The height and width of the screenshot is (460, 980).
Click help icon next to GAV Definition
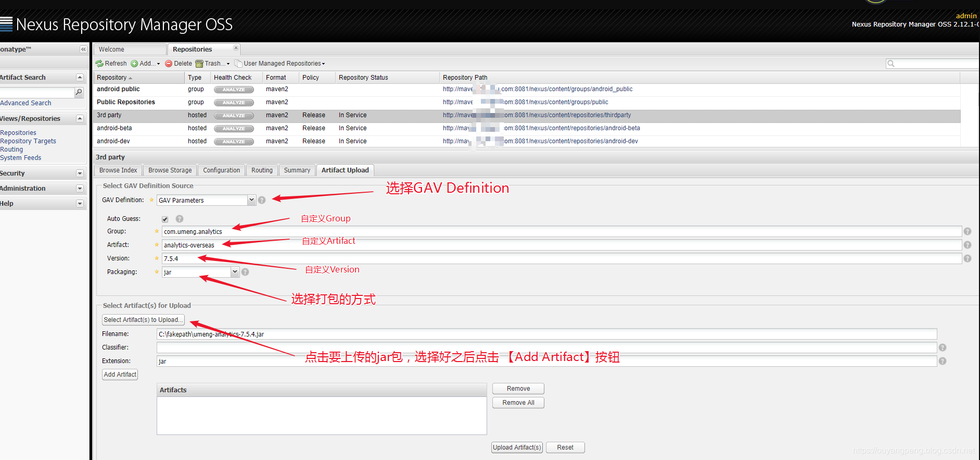tap(262, 200)
